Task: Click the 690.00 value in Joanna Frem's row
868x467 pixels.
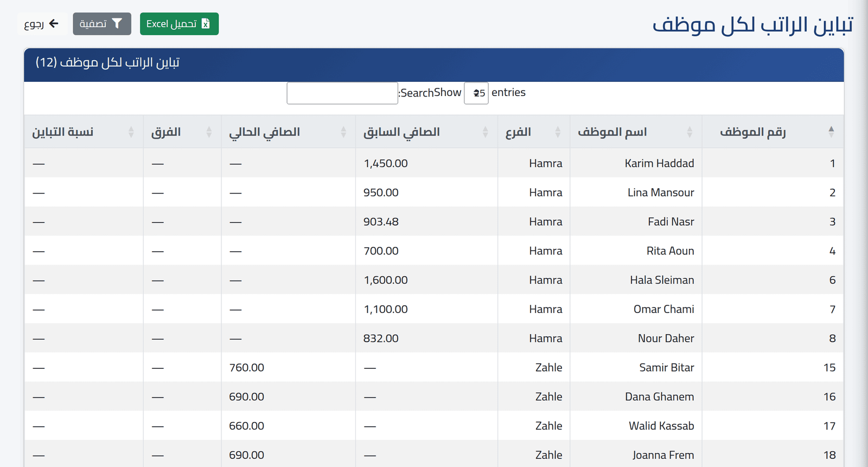Action: [246, 455]
